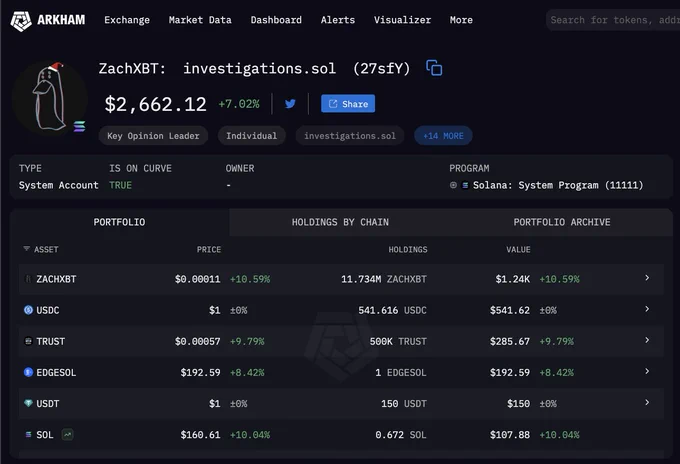Click the TRUE is-on-curve value

[120, 185]
